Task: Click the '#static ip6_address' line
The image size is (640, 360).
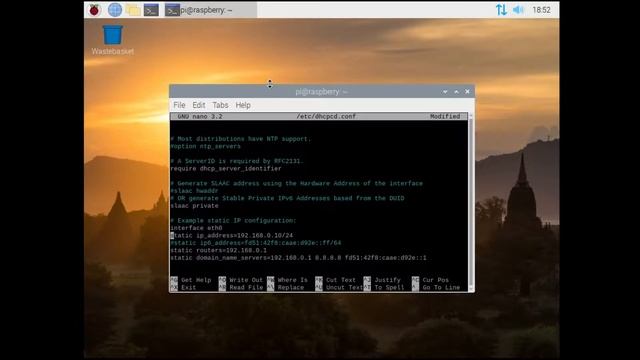Action: click(x=256, y=243)
